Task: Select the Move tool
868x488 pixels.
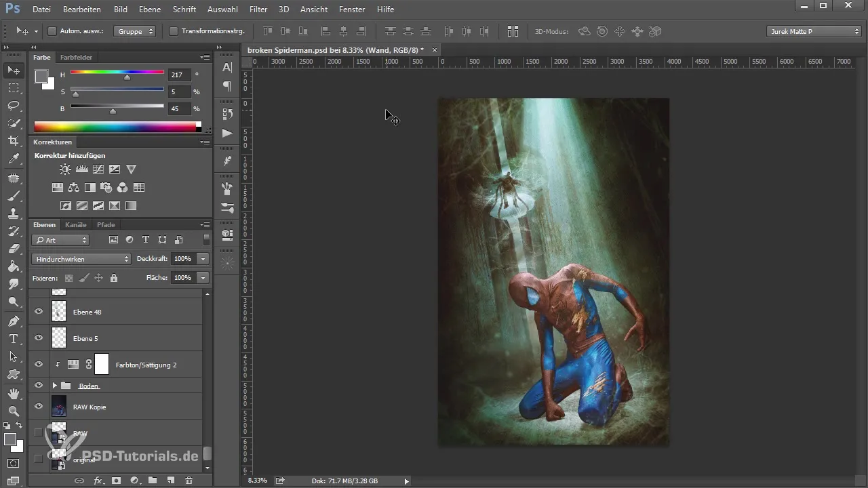Action: coord(13,70)
